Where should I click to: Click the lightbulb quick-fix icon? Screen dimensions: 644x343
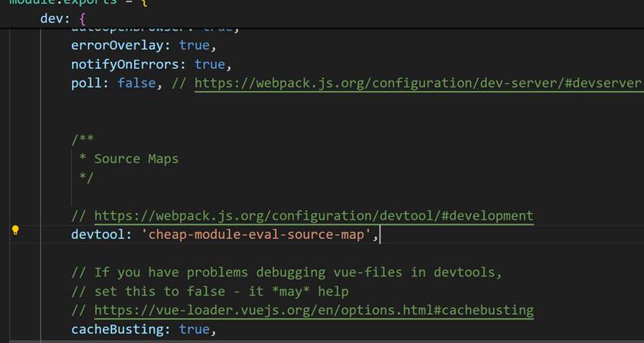15,230
